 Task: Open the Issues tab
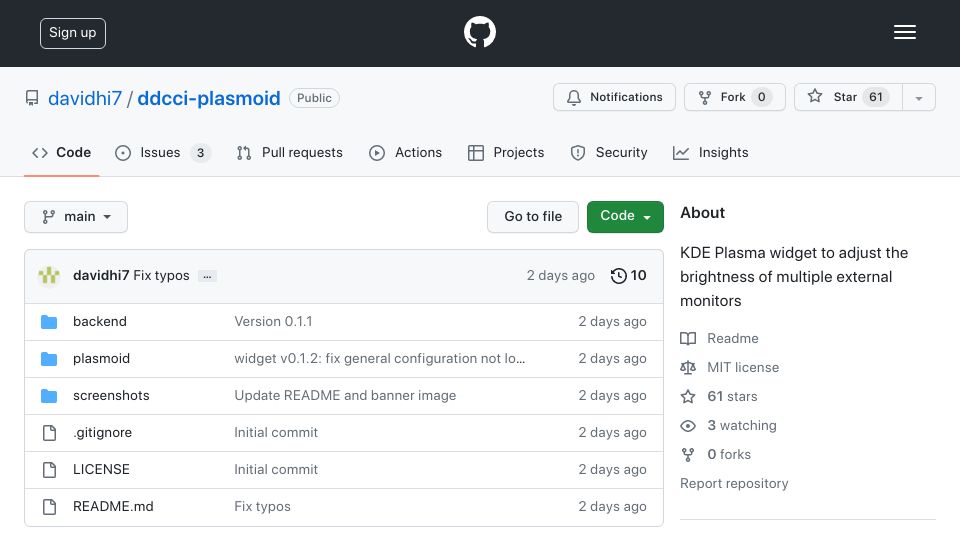tap(163, 152)
